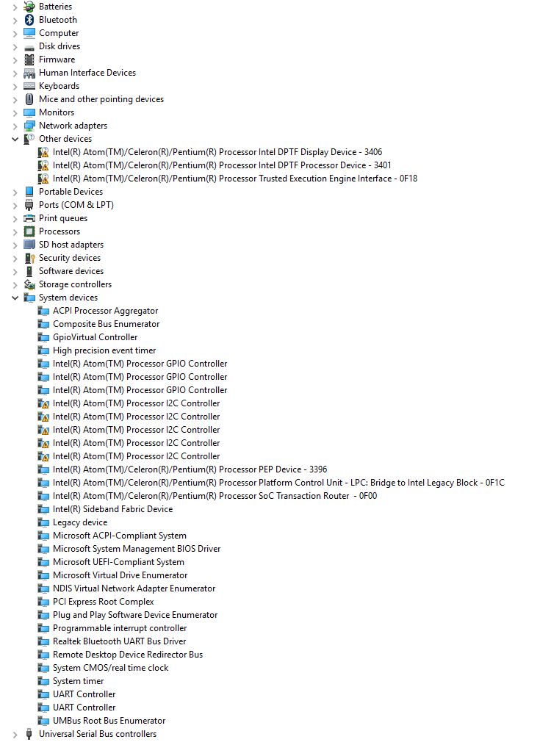This screenshot has width=540, height=756.
Task: Select the Processor PEP Device - 3396
Action: 190,469
